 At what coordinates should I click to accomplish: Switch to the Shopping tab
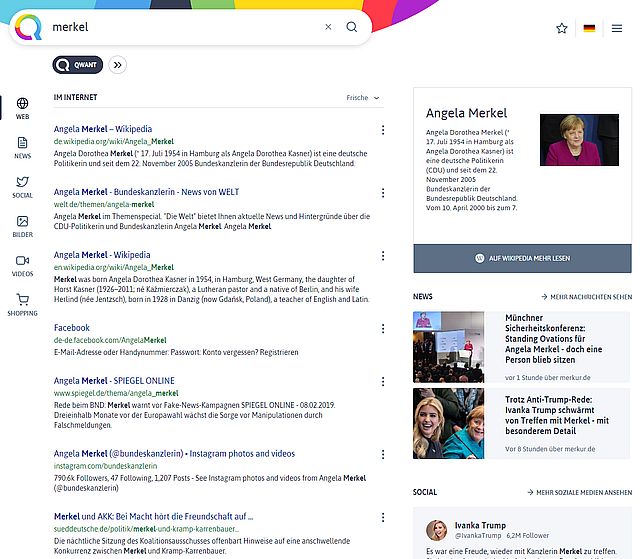pos(22,305)
